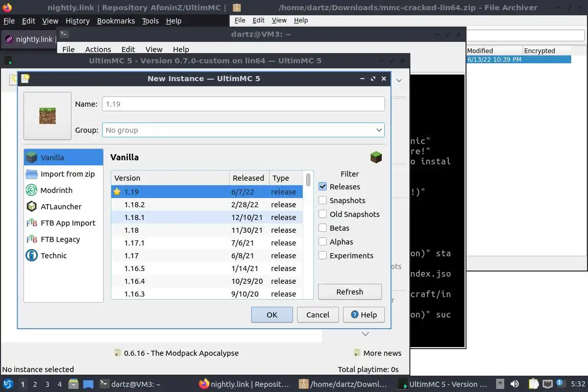Open dartz@VM3 terminal taskbar entry

pyautogui.click(x=130, y=384)
